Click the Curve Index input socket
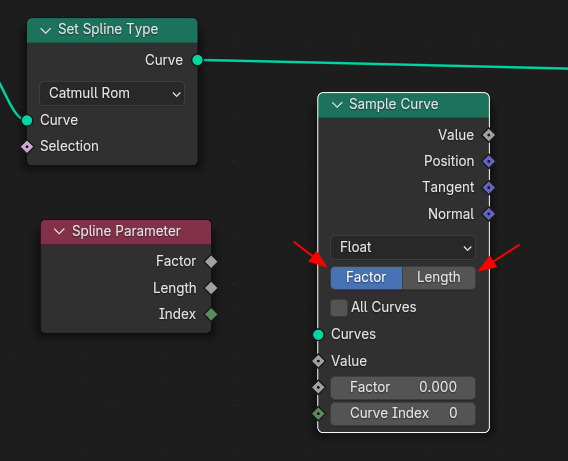Image resolution: width=568 pixels, height=461 pixels. 318,414
